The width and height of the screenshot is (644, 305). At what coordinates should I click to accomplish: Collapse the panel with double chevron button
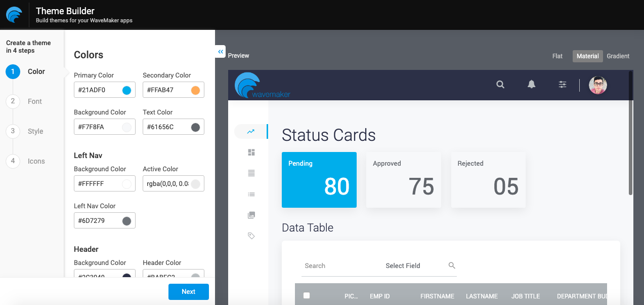point(221,52)
